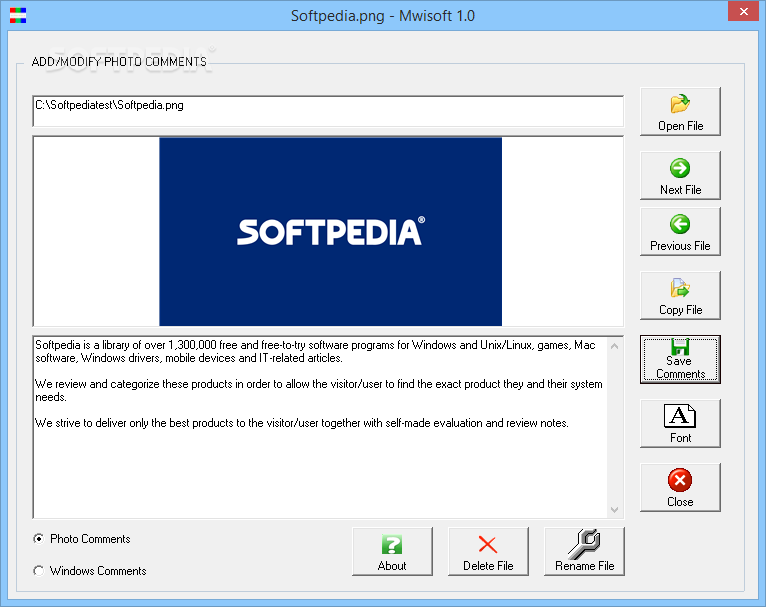The width and height of the screenshot is (766, 607).
Task: Close the application with the red Close button
Action: pos(680,488)
